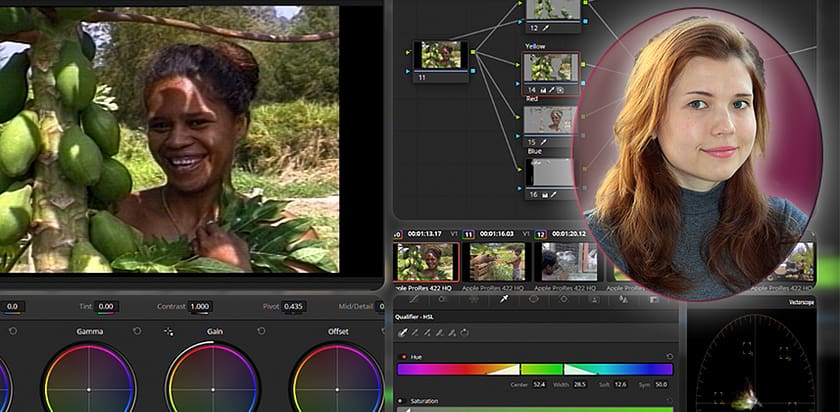This screenshot has width=840, height=412.
Task: Click the Offset wheel label
Action: tap(338, 332)
